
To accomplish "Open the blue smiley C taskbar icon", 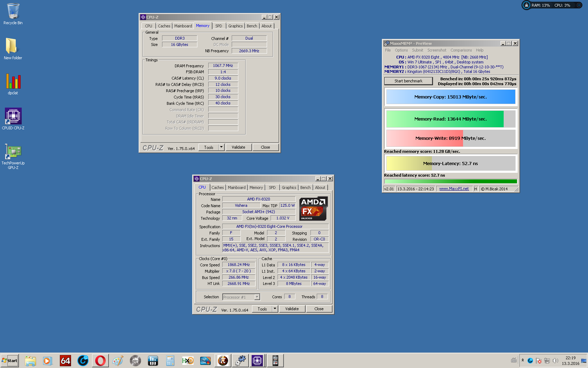I will click(x=83, y=361).
